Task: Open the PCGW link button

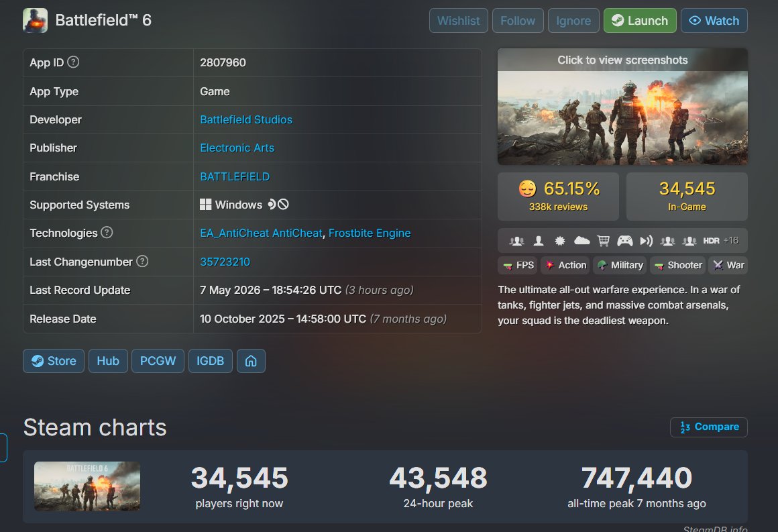Action: pyautogui.click(x=158, y=361)
